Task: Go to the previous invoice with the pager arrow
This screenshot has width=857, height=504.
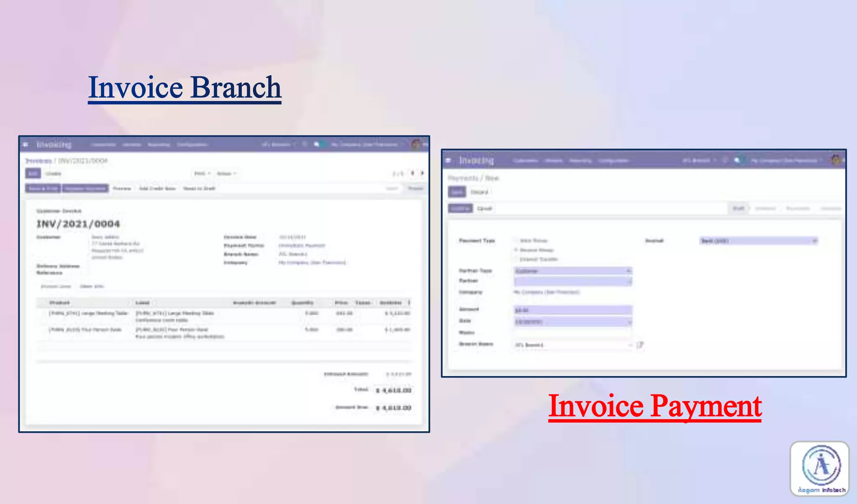Action: coord(413,173)
